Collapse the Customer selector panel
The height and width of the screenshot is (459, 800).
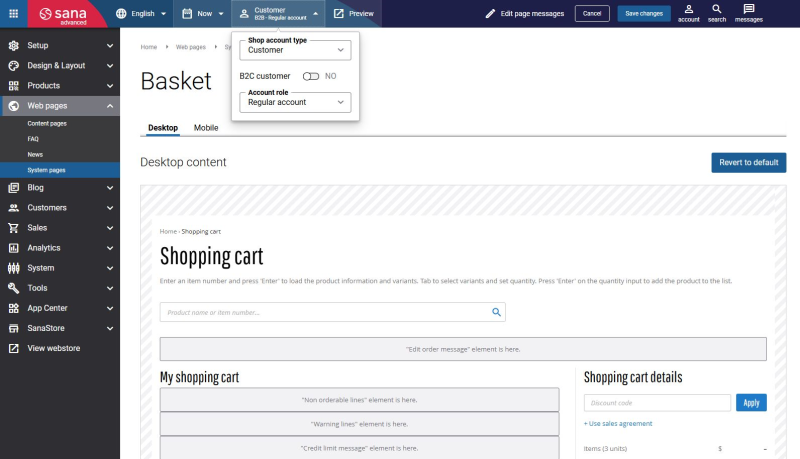click(x=316, y=14)
